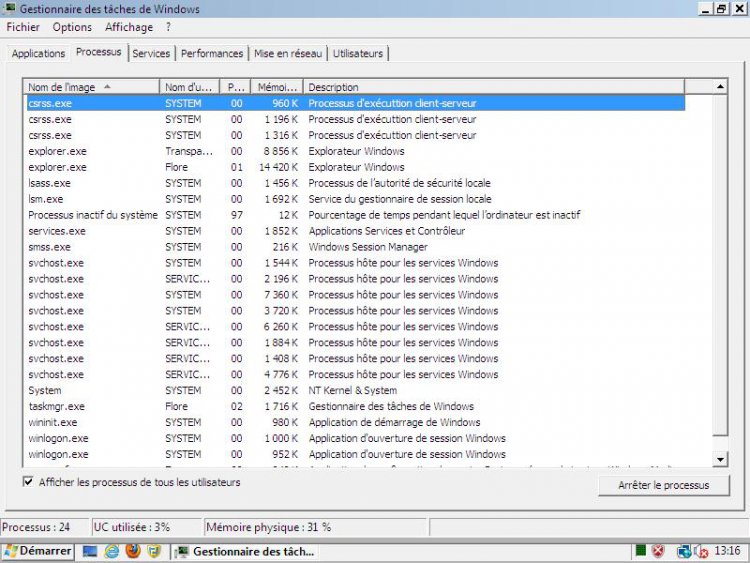Click Arrêter le processus button
The image size is (750, 563).
point(663,485)
